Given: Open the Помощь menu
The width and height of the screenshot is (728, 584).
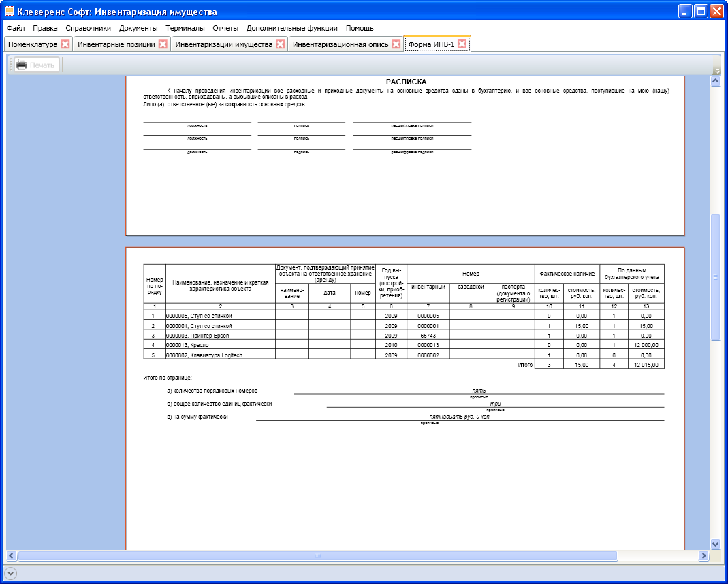Looking at the screenshot, I should pyautogui.click(x=360, y=28).
